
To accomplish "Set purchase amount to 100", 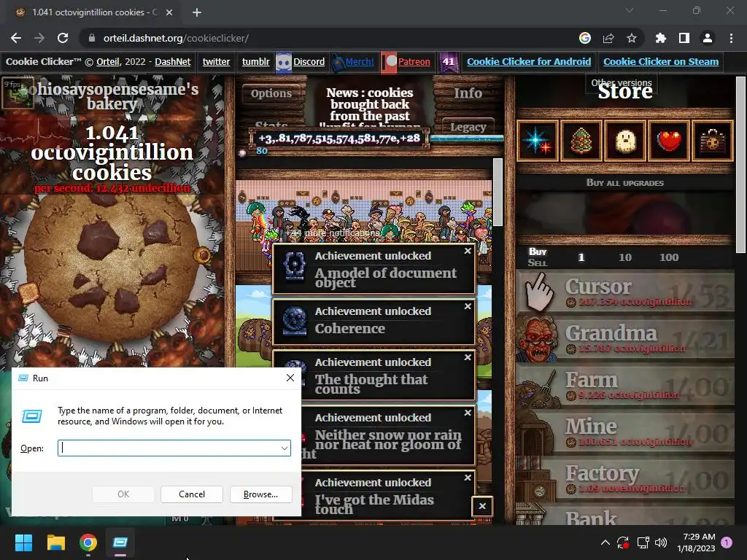I will (x=669, y=257).
